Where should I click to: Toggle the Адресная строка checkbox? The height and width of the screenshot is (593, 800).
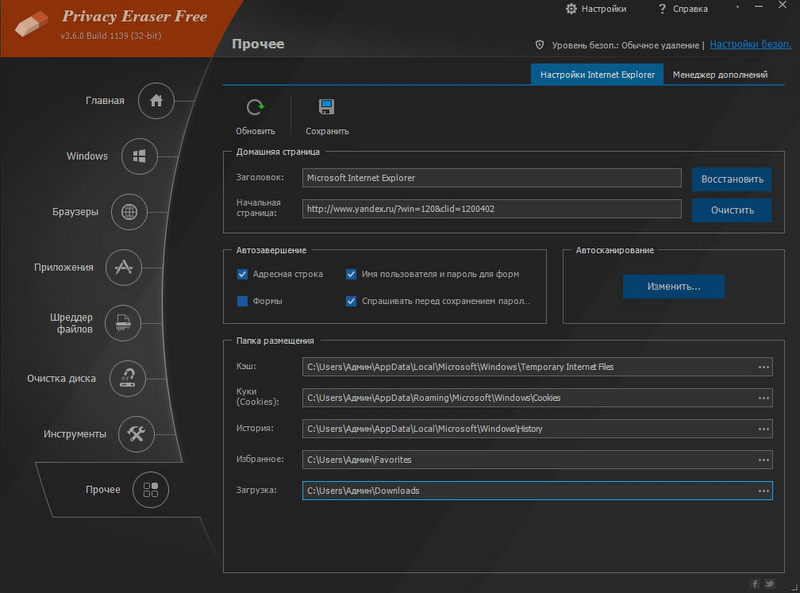242,274
